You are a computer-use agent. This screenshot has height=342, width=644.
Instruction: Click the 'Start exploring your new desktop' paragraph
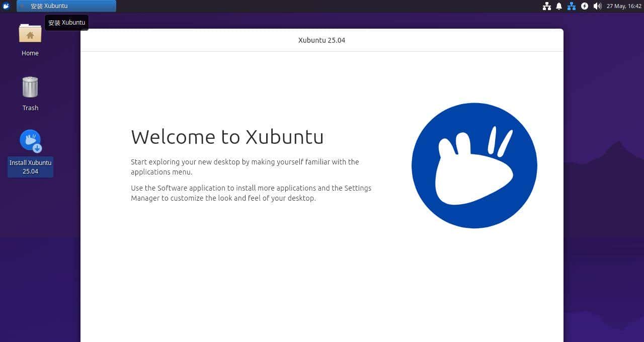click(x=245, y=167)
